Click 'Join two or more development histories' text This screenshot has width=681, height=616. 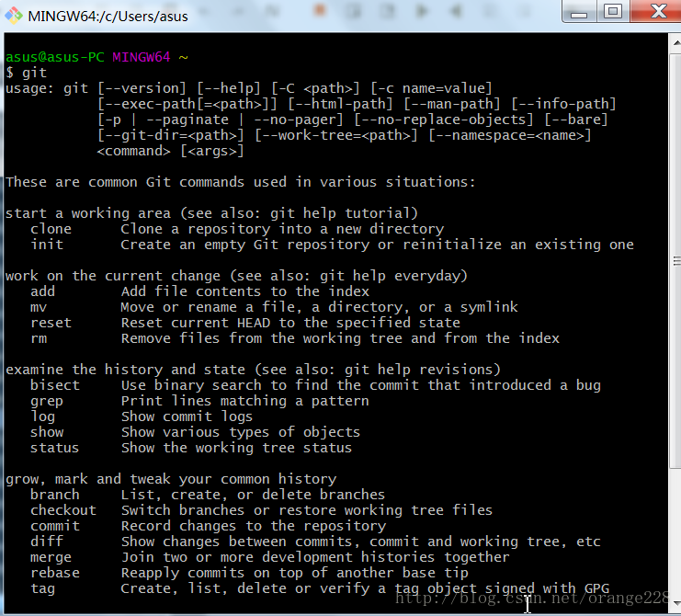click(315, 557)
